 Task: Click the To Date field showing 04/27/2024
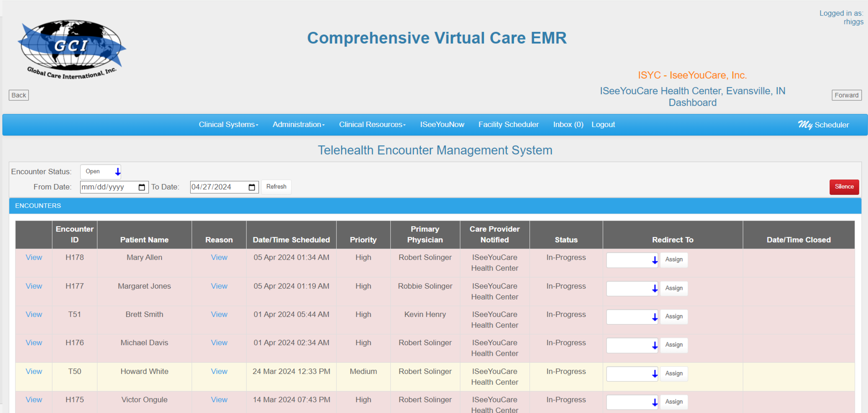tap(224, 187)
